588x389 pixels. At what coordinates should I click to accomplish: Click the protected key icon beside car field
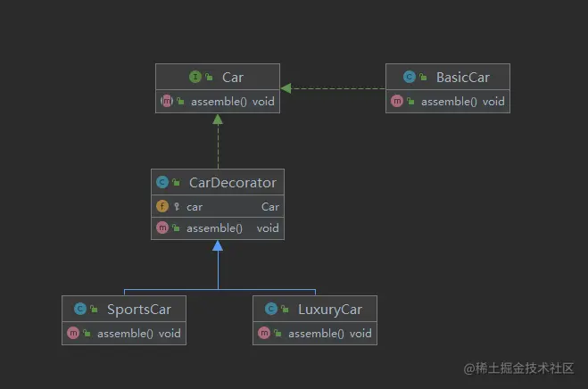pos(177,206)
